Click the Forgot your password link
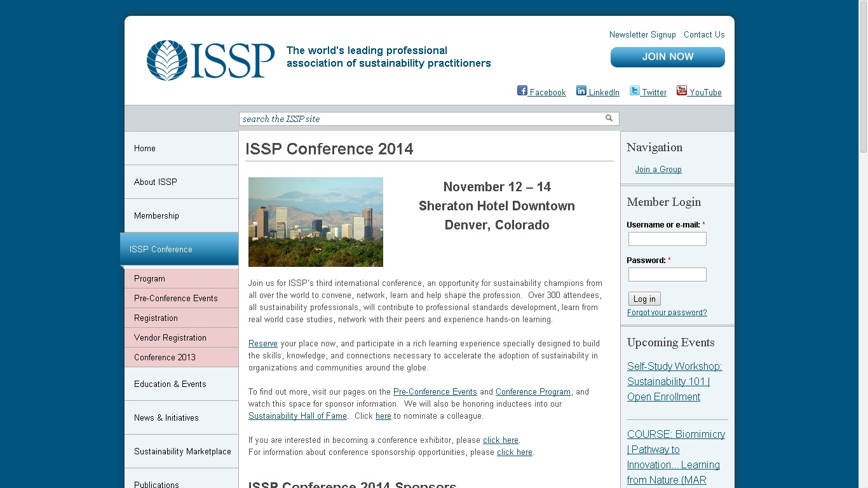Screen dimensions: 868x488 pos(667,313)
